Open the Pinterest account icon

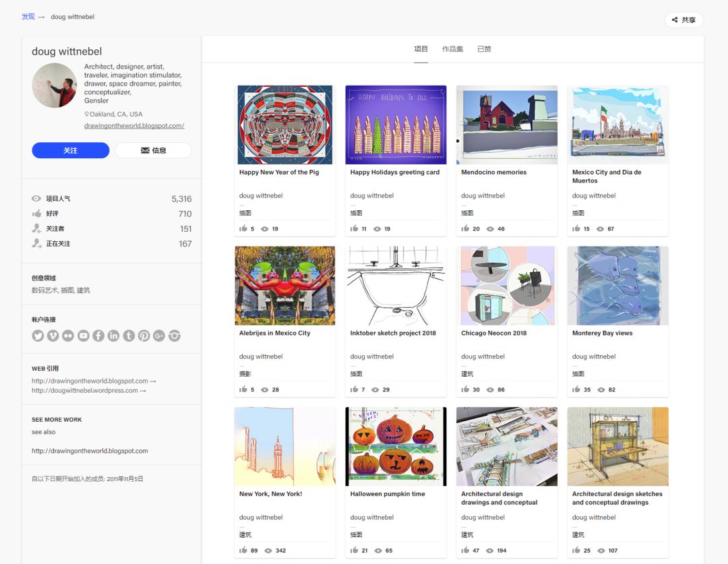point(144,336)
